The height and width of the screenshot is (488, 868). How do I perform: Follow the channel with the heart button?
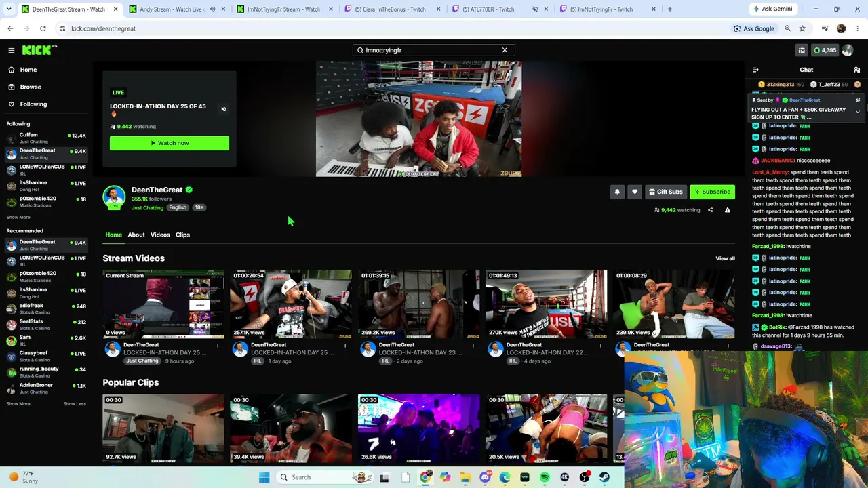coord(635,192)
